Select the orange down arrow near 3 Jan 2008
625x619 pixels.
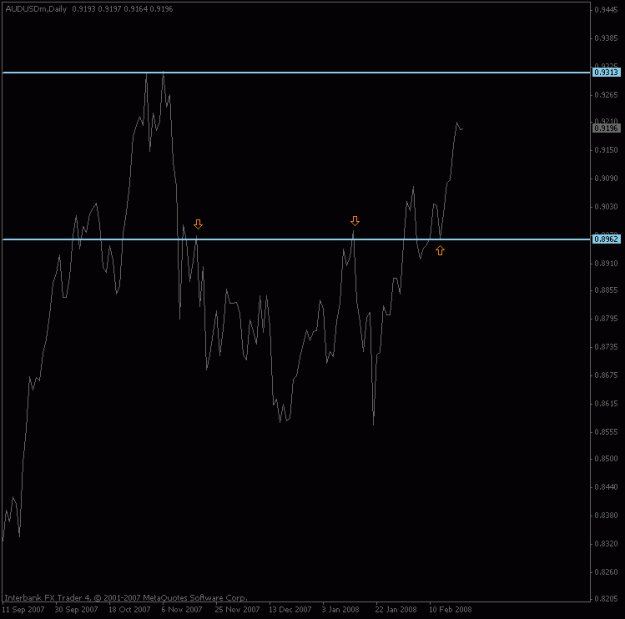[355, 221]
